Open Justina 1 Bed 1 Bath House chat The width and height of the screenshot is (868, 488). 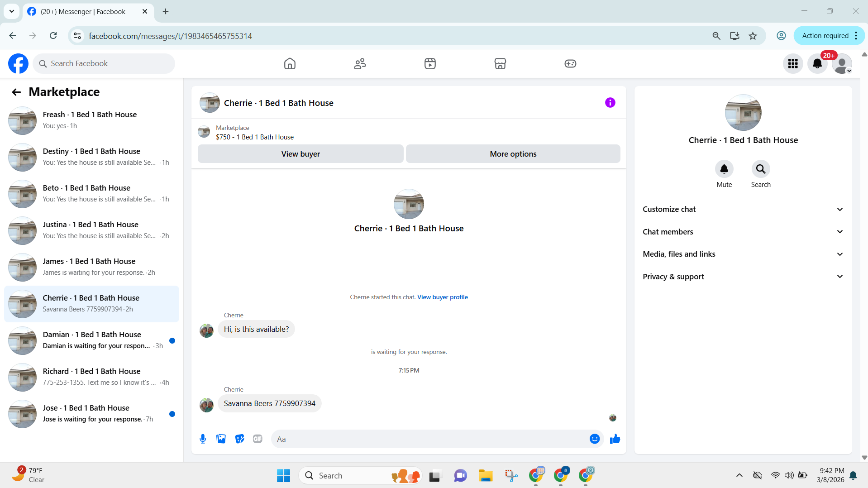click(91, 230)
